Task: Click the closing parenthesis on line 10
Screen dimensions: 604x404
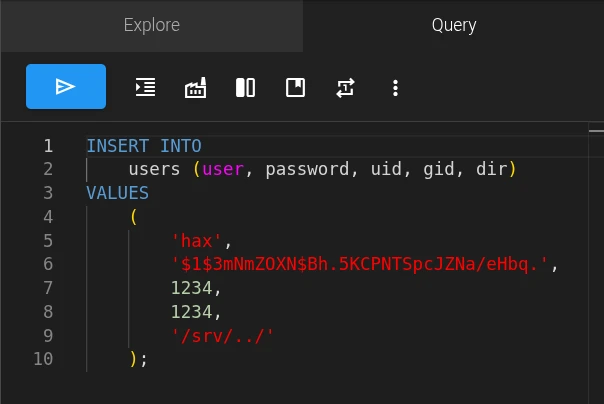Action: pos(133,359)
